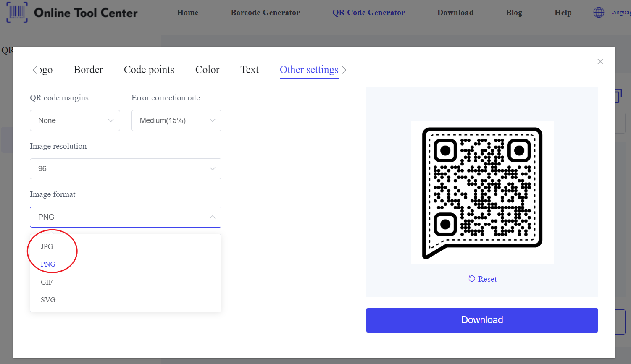Choose SVG from the format list

pyautogui.click(x=126, y=300)
